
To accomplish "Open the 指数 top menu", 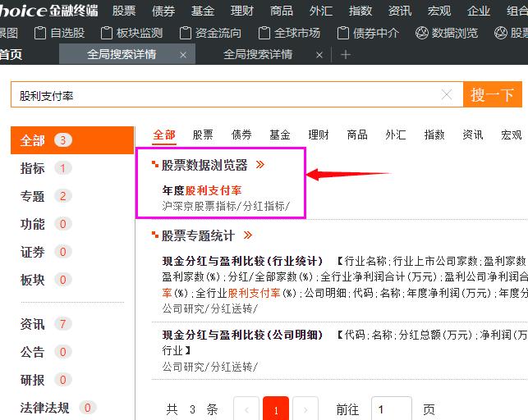I will point(360,11).
